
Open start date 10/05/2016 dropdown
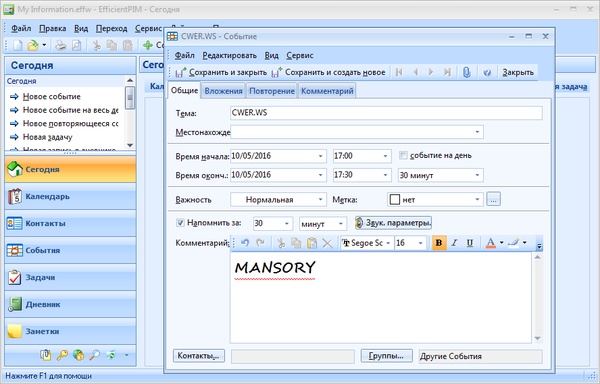click(320, 156)
